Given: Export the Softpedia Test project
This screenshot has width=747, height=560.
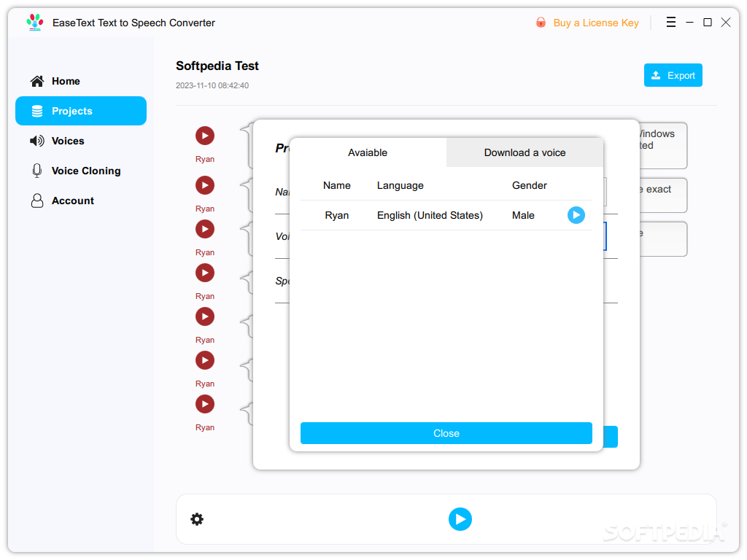Looking at the screenshot, I should click(x=673, y=75).
